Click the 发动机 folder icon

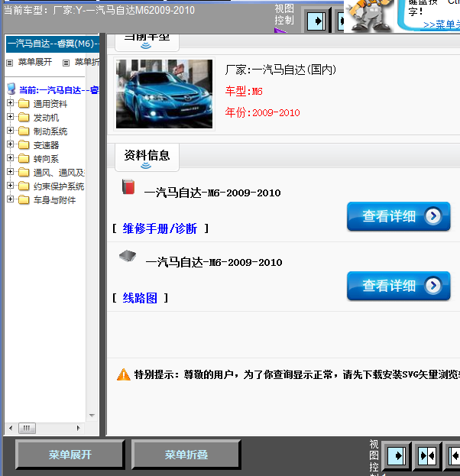coord(24,117)
